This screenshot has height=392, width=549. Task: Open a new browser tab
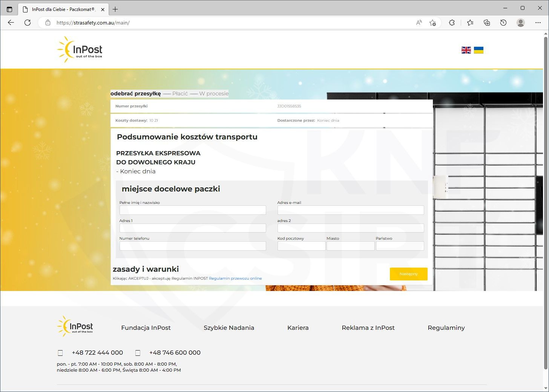coord(115,9)
